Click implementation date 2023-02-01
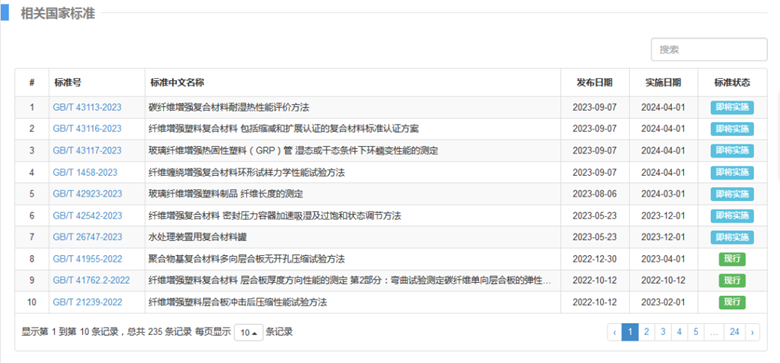This screenshot has height=363, width=780. tap(663, 302)
